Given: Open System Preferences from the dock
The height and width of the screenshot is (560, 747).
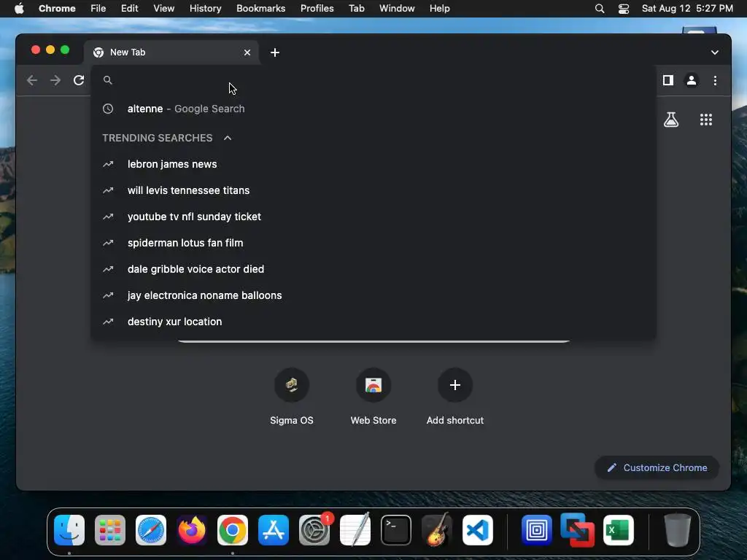Looking at the screenshot, I should pos(314,529).
